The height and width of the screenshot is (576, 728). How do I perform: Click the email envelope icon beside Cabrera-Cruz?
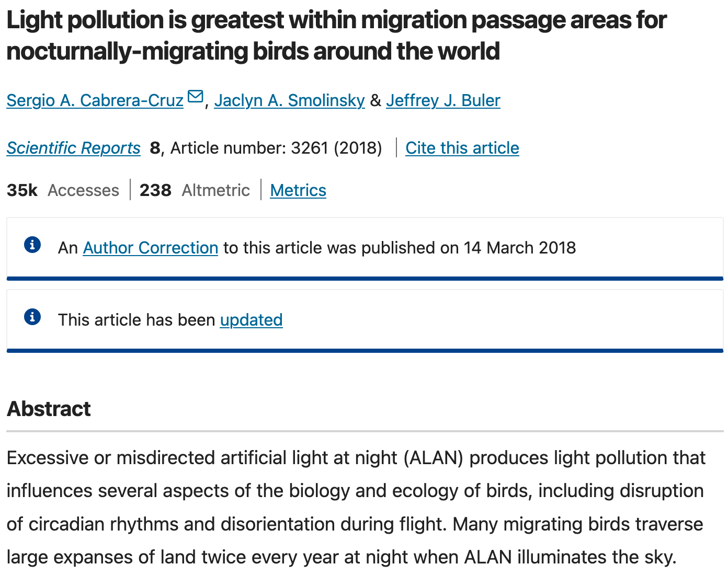click(x=195, y=97)
